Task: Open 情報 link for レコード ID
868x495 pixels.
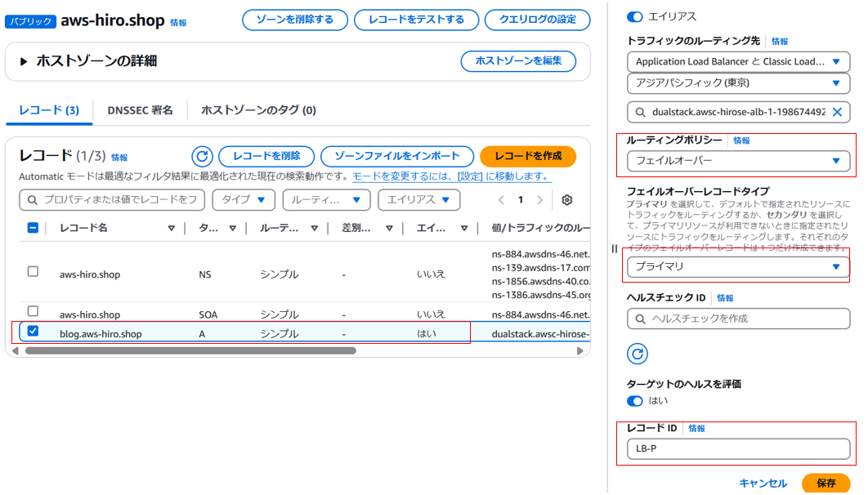Action: click(x=696, y=429)
